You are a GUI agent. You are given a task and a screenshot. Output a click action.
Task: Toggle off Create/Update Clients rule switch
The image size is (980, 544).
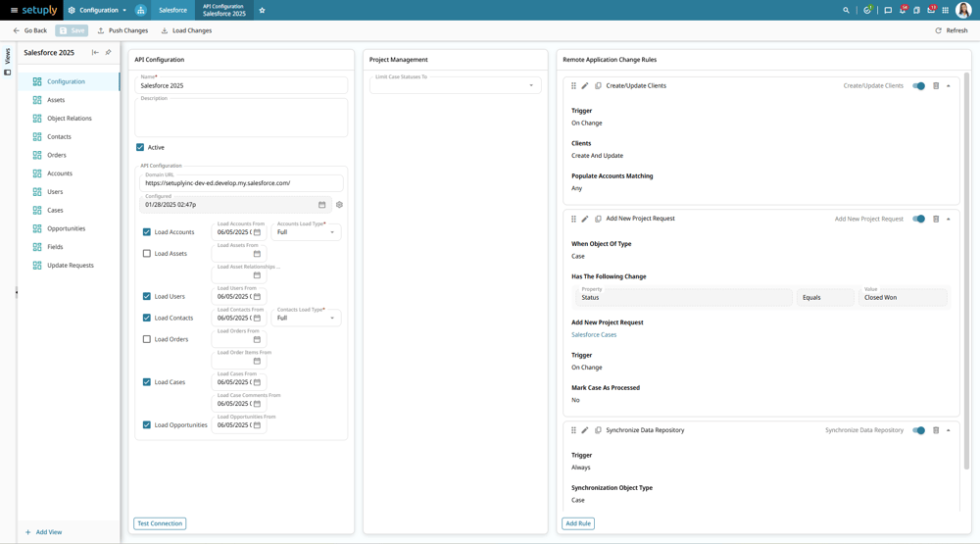pyautogui.click(x=918, y=85)
